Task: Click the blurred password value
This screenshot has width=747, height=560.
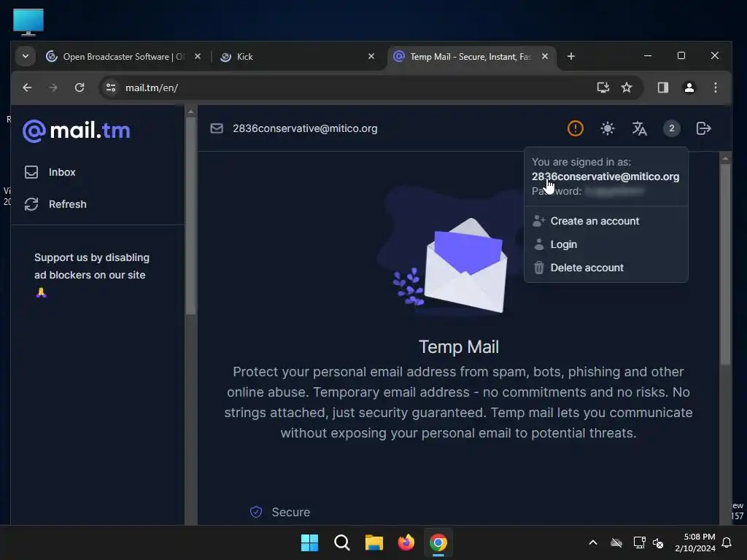Action: point(614,192)
